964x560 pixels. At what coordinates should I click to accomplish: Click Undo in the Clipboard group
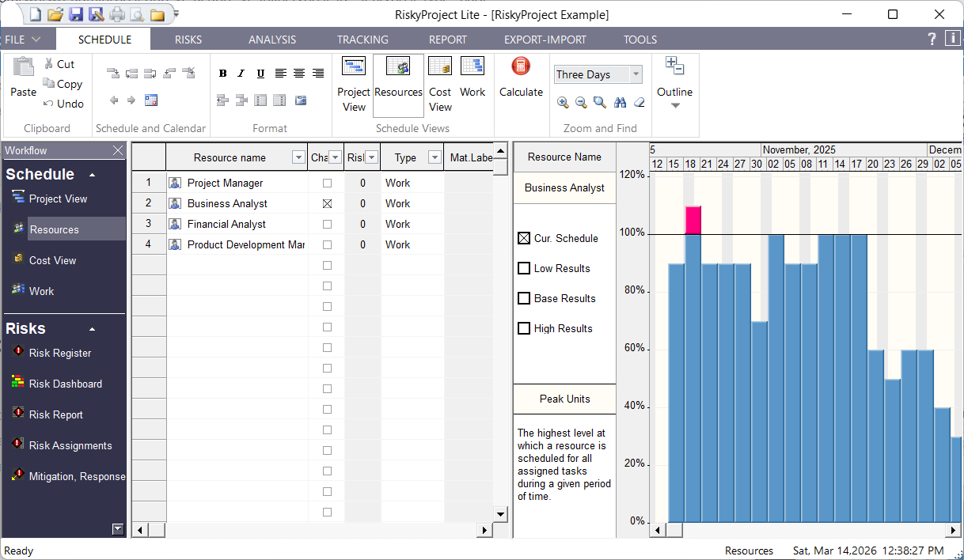pos(63,104)
